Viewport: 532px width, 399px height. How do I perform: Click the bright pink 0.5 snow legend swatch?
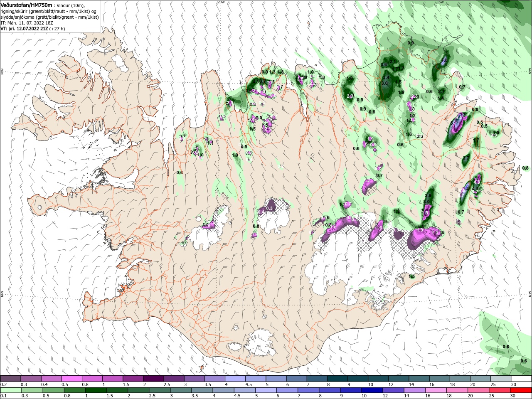pos(71,379)
